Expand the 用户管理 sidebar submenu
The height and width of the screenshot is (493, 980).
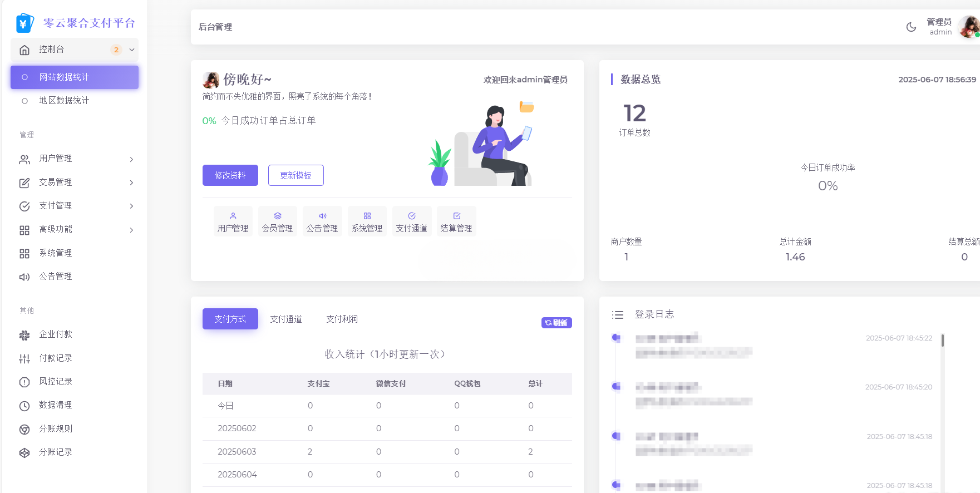pos(131,159)
